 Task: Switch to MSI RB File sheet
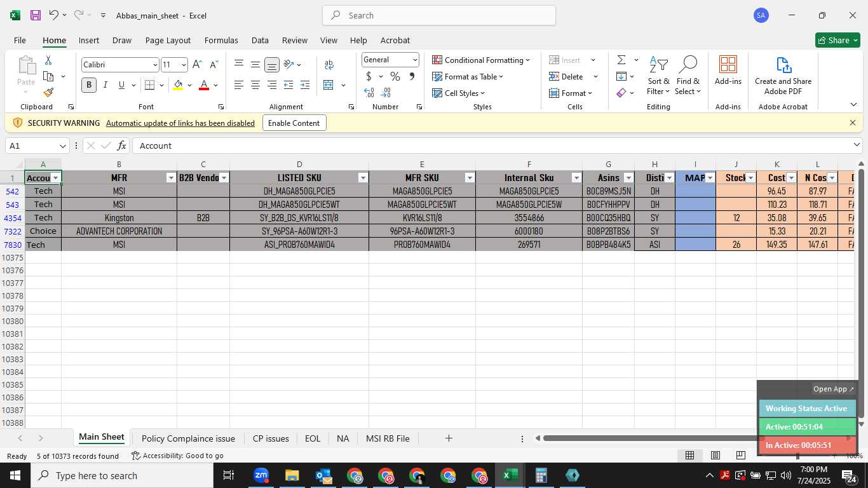click(388, 438)
